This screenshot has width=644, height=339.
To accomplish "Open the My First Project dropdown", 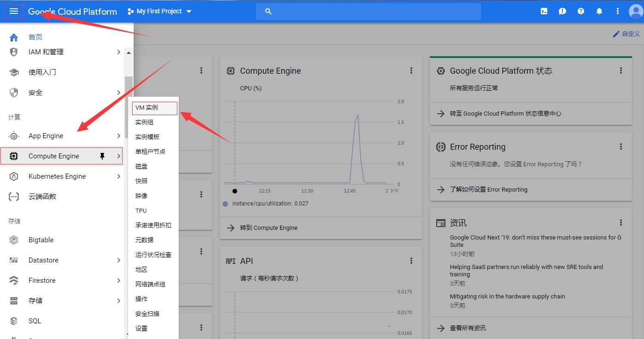I will pos(159,11).
